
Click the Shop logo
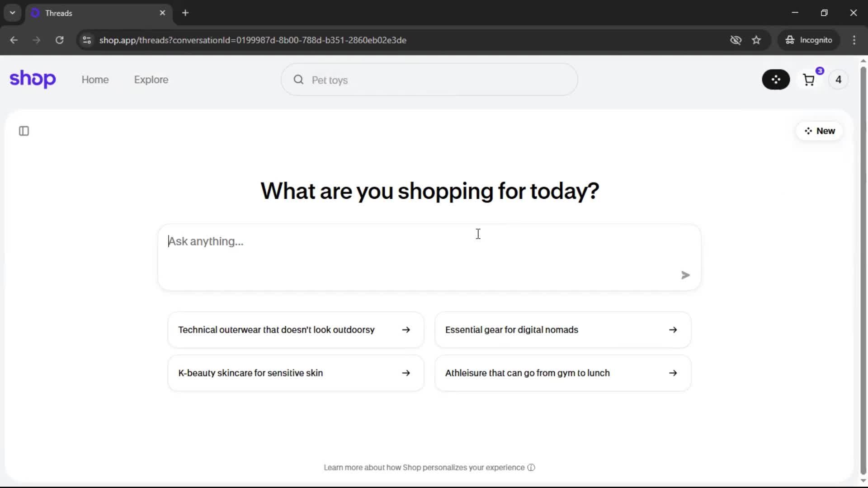33,80
